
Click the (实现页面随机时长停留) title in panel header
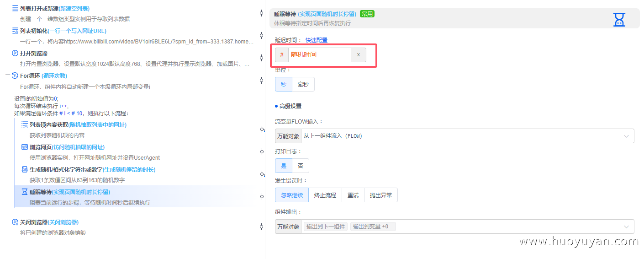click(327, 14)
